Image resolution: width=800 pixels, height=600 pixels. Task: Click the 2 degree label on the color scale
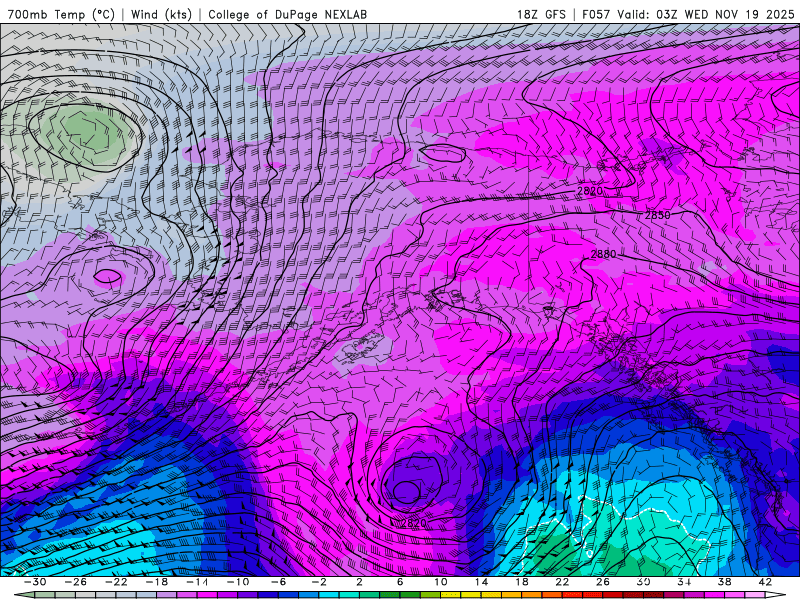pyautogui.click(x=359, y=582)
